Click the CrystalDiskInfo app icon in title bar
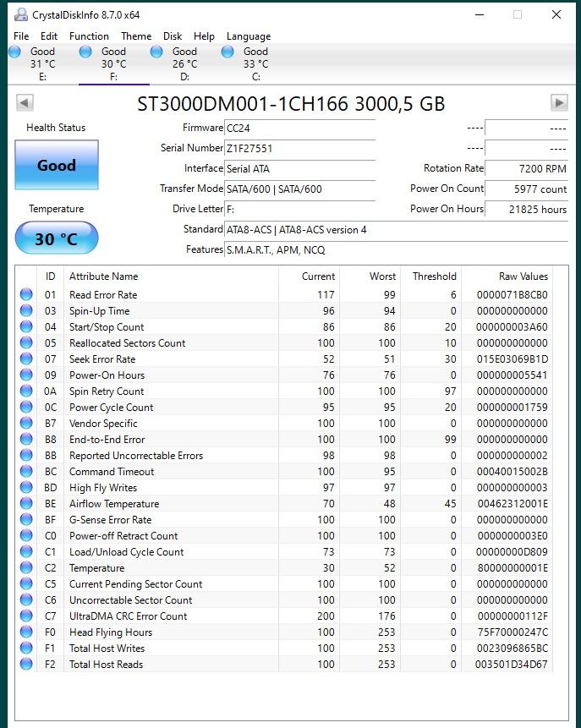581x728 pixels. coord(21,15)
